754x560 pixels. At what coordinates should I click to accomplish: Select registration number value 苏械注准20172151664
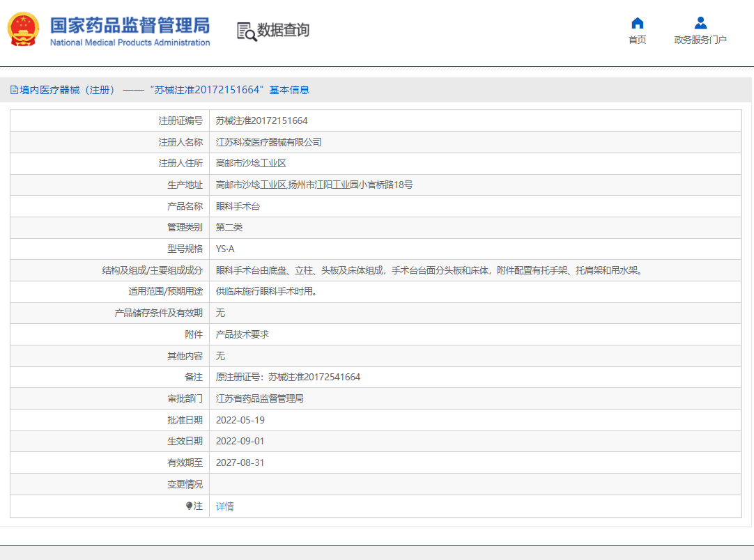261,120
